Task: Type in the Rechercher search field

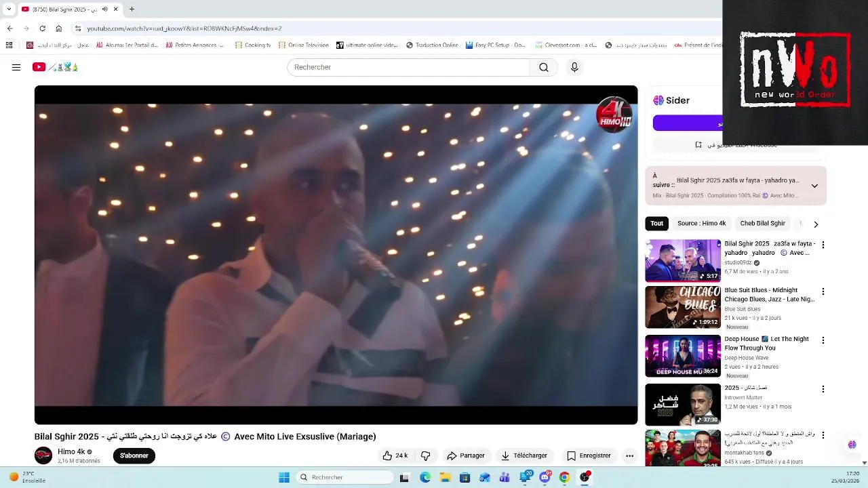Action: coord(408,67)
